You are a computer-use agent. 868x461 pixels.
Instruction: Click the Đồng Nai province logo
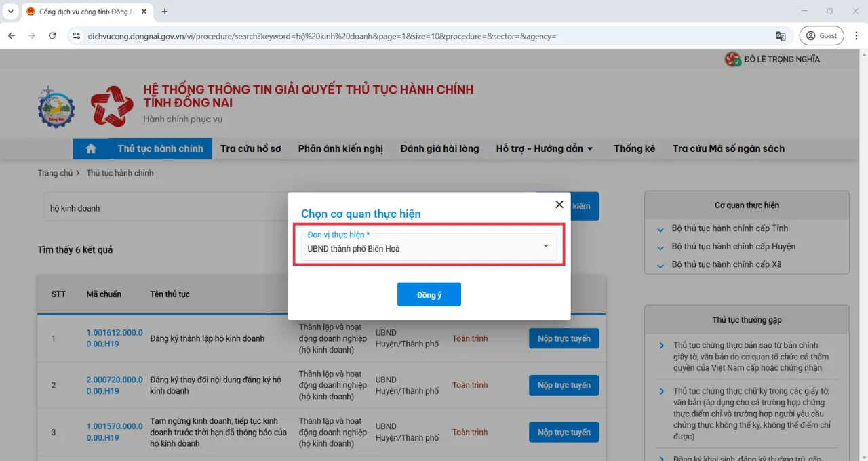[56, 106]
